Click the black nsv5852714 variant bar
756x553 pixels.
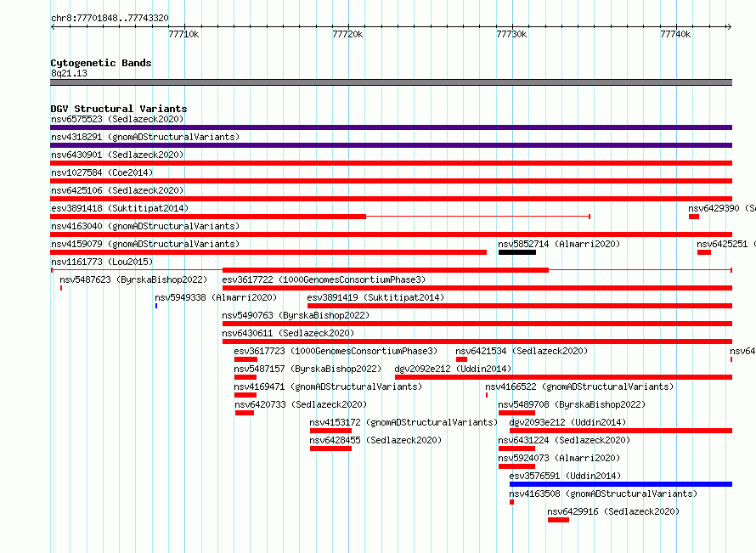[x=516, y=252]
